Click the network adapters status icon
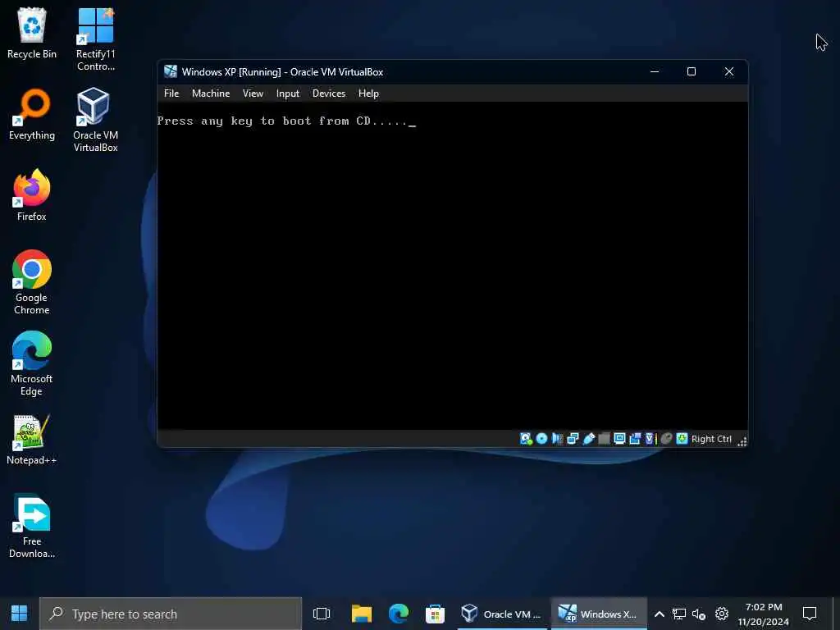 [573, 439]
